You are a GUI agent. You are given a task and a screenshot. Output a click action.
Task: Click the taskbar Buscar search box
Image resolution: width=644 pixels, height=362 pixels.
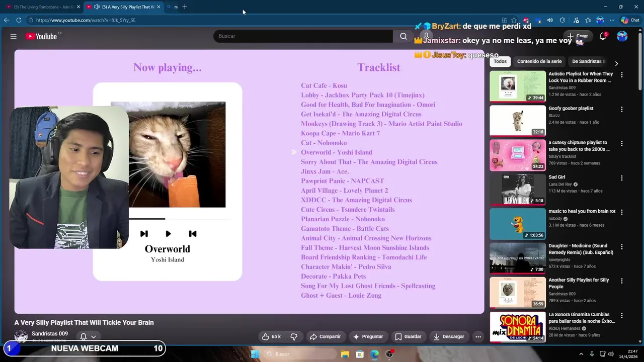click(x=300, y=354)
